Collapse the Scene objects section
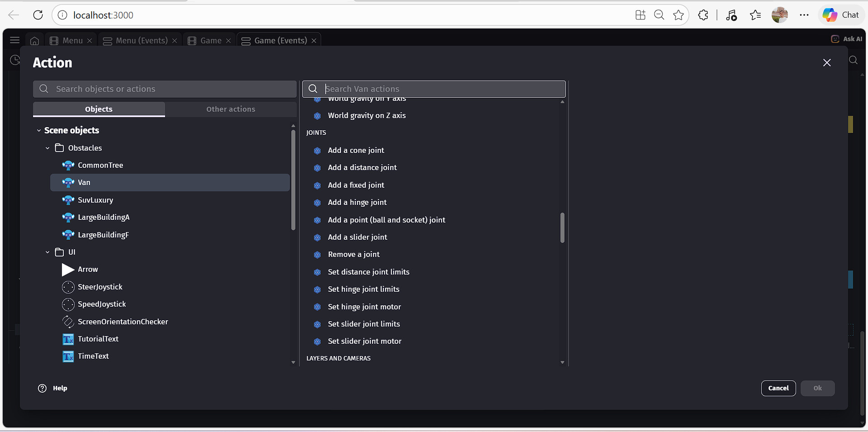 [x=39, y=130]
